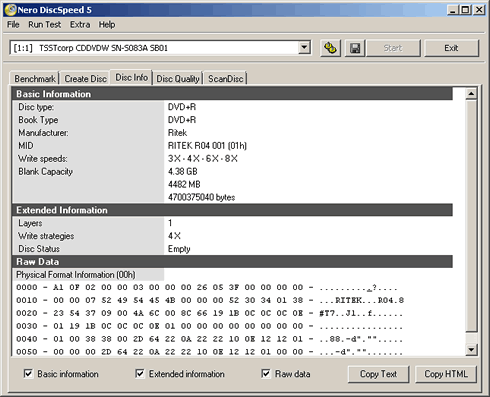Click the Nero DiscSpeed title bar icon
This screenshot has width=490, height=397.
pos(10,10)
